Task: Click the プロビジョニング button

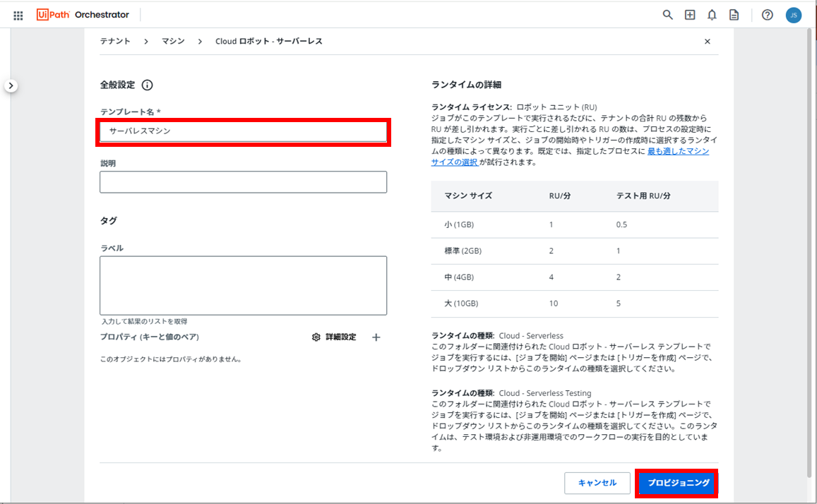Action: coord(679,483)
